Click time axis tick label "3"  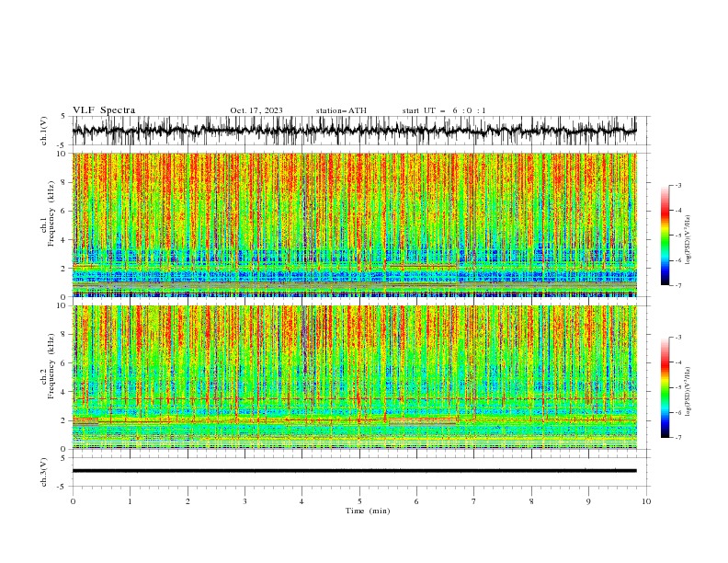coord(245,501)
